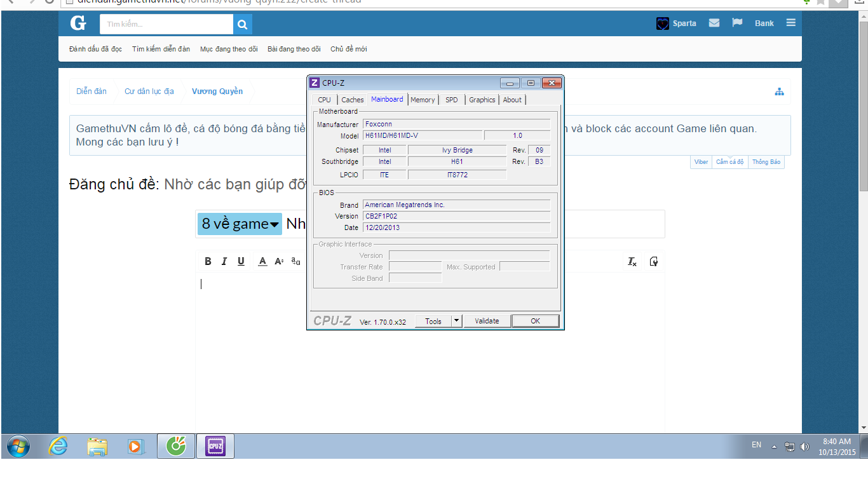The width and height of the screenshot is (868, 488).
Task: Click 'Tìm kiếm diễn đàn' link
Action: coord(161,49)
